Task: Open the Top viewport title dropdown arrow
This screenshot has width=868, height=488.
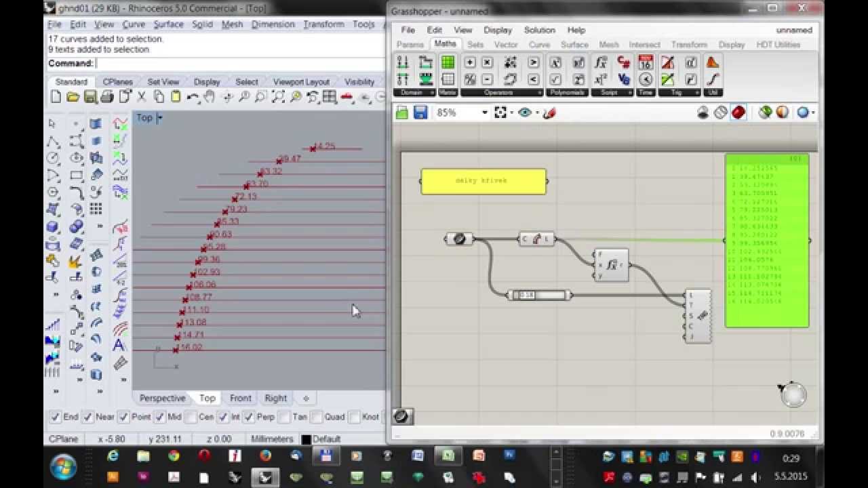Action: coord(160,118)
